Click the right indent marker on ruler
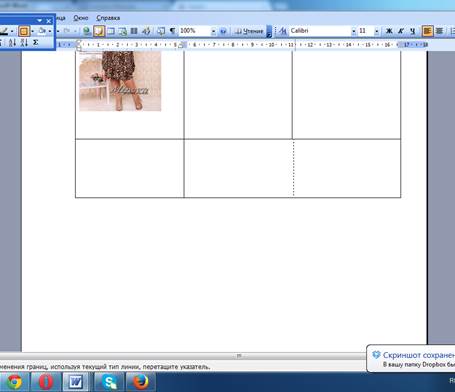This screenshot has height=392, width=455. point(181,45)
